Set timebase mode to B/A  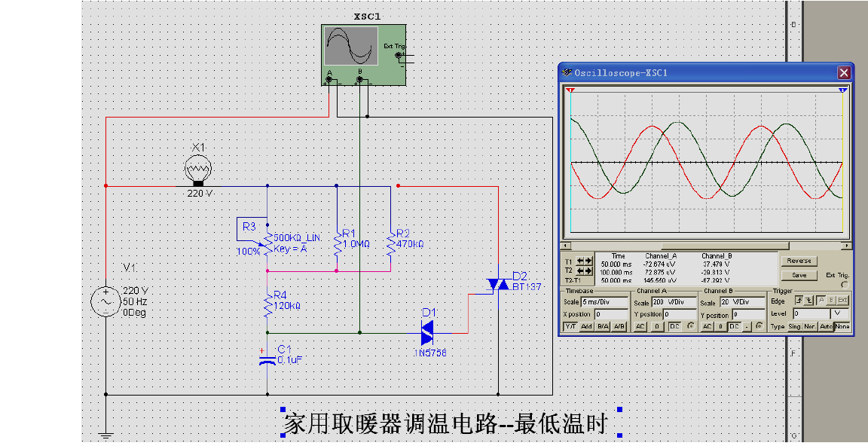602,326
